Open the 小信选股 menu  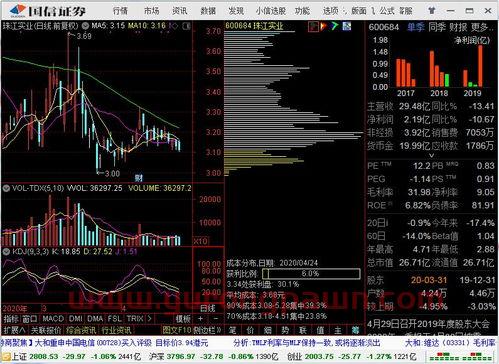270,11
